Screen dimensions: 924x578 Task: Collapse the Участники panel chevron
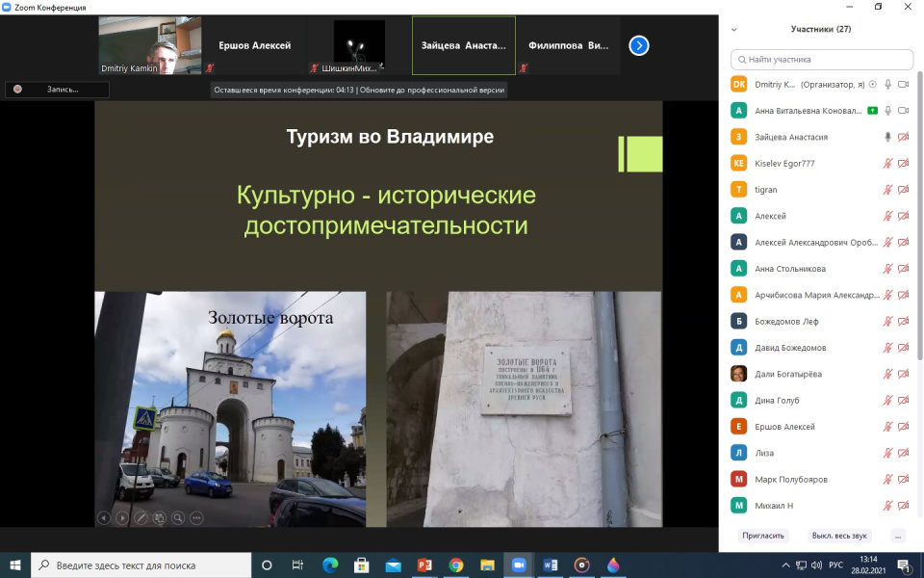(733, 29)
